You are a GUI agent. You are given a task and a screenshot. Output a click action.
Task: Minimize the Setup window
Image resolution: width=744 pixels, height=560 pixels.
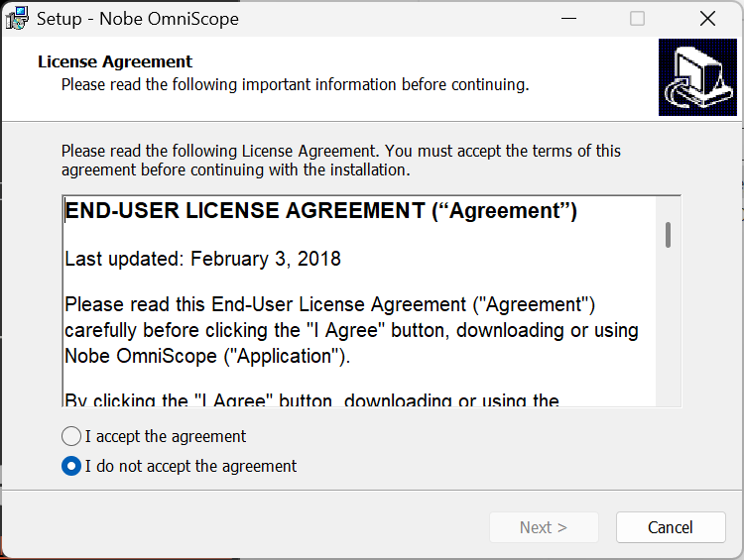point(568,19)
